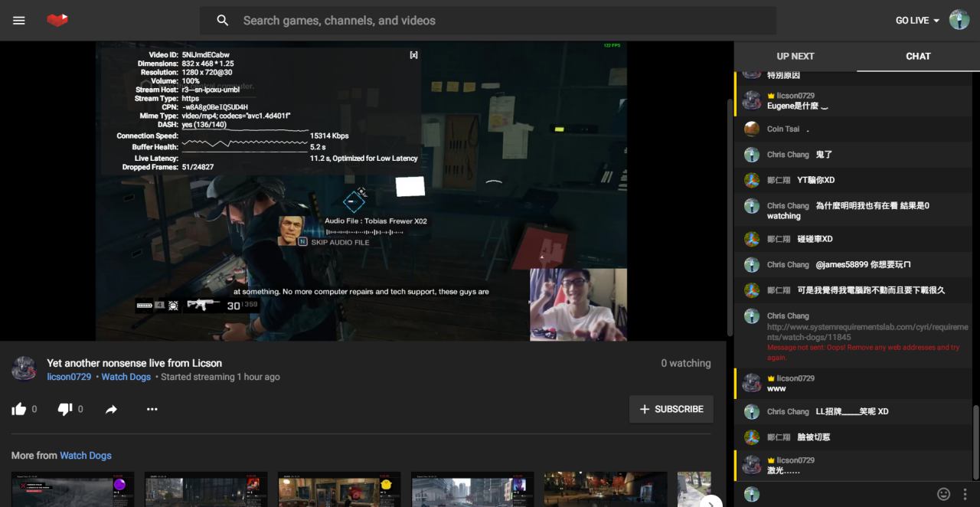Expand the GO LIVE dropdown
The height and width of the screenshot is (507, 980).
(917, 21)
